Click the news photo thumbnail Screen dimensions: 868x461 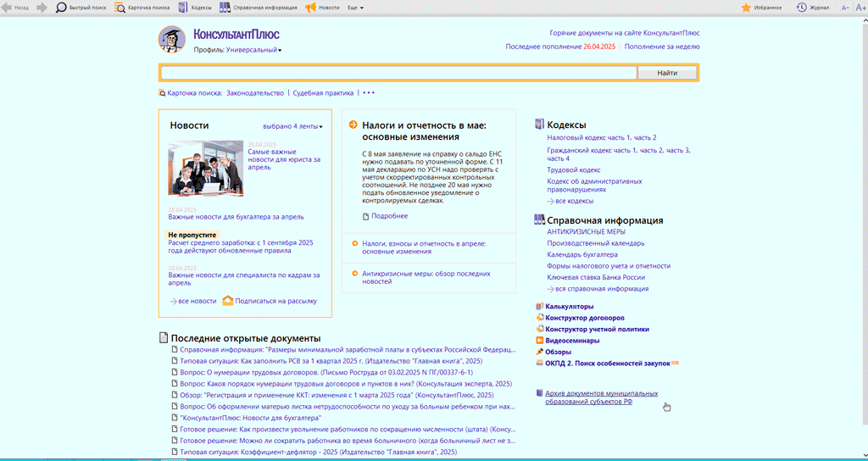(x=205, y=168)
